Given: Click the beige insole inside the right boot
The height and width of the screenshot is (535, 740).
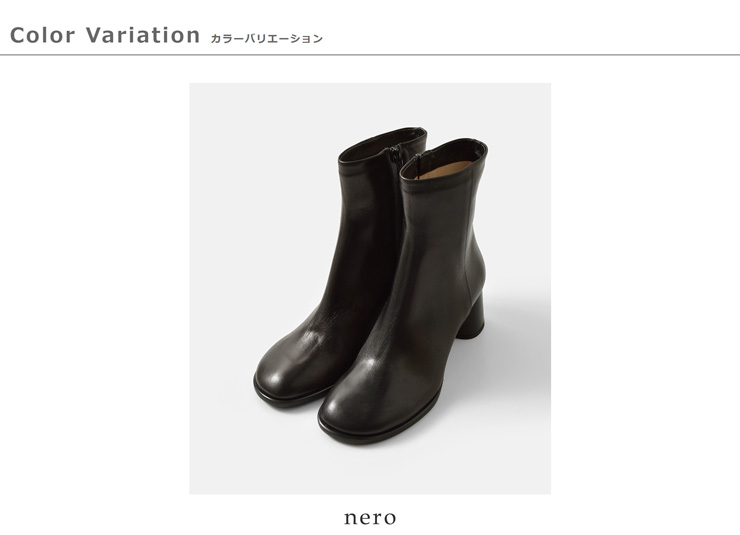Looking at the screenshot, I should click(446, 169).
